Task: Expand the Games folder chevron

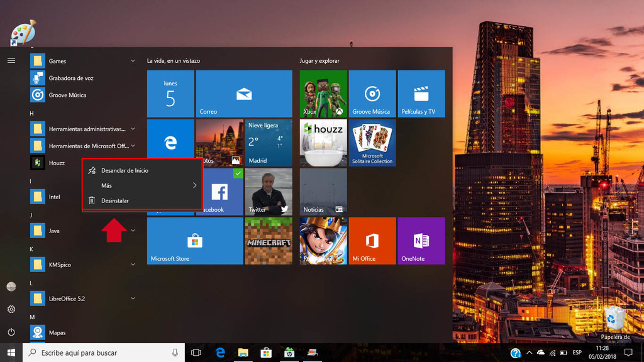Action: (x=132, y=60)
